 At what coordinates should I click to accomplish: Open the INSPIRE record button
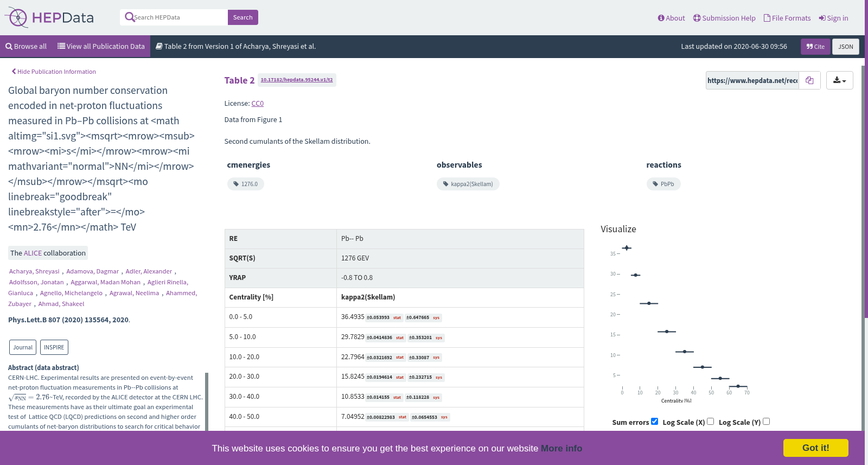(x=54, y=347)
